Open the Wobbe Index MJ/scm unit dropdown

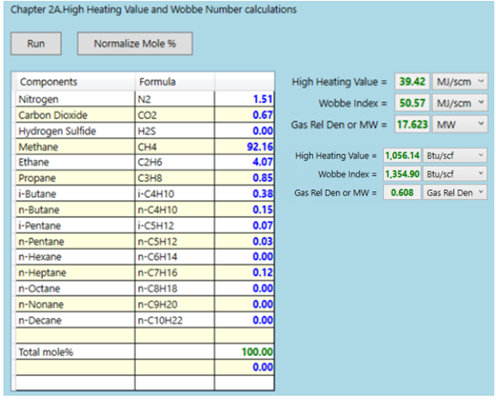coord(460,103)
